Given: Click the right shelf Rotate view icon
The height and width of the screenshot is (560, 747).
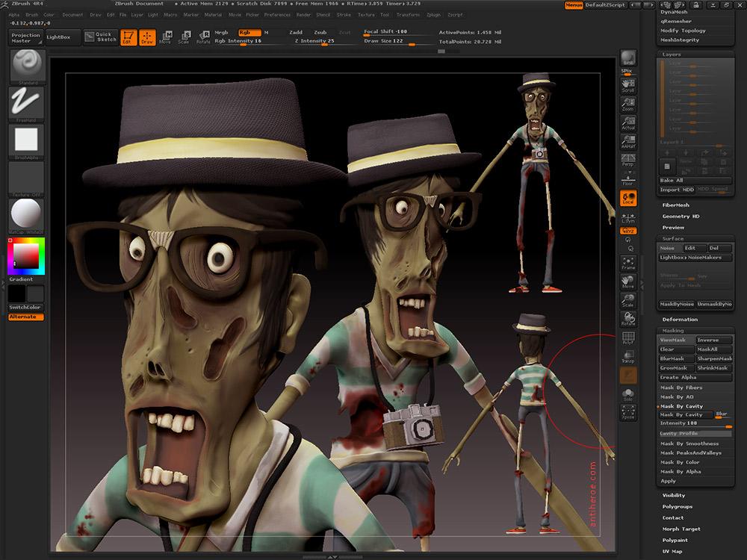Looking at the screenshot, I should coord(628,319).
